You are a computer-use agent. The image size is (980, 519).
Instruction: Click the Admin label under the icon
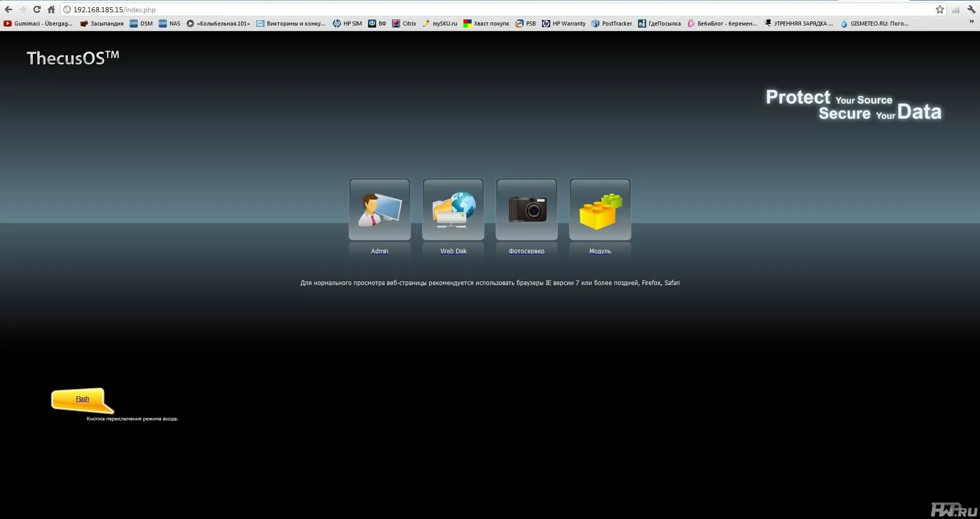point(380,251)
